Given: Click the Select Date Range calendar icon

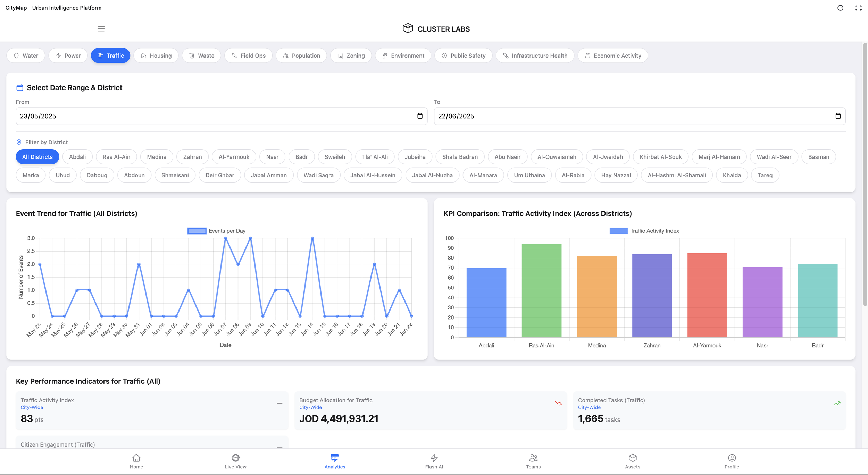Looking at the screenshot, I should tap(20, 87).
